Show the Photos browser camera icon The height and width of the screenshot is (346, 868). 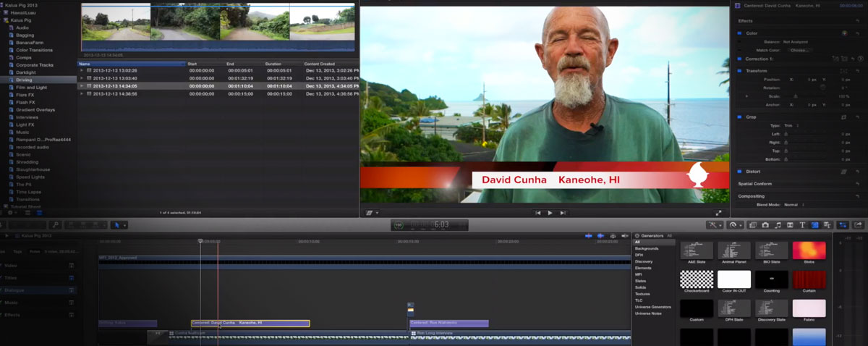pyautogui.click(x=765, y=225)
